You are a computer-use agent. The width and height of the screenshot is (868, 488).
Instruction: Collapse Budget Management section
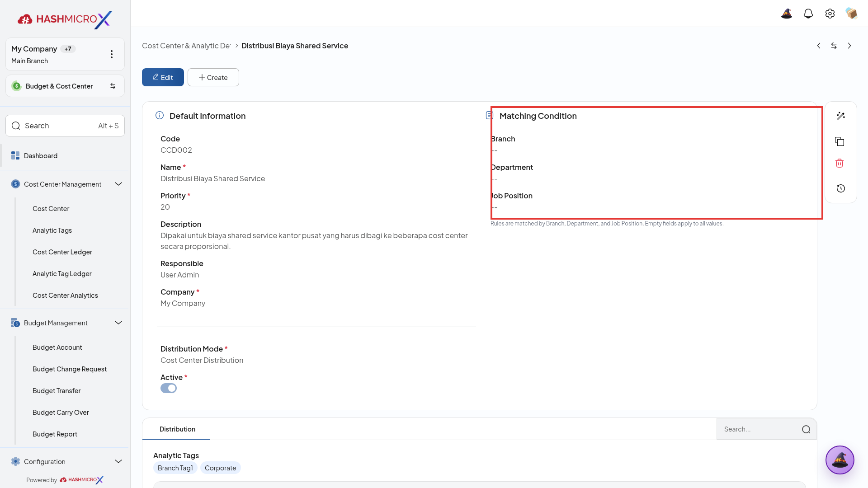[118, 323]
